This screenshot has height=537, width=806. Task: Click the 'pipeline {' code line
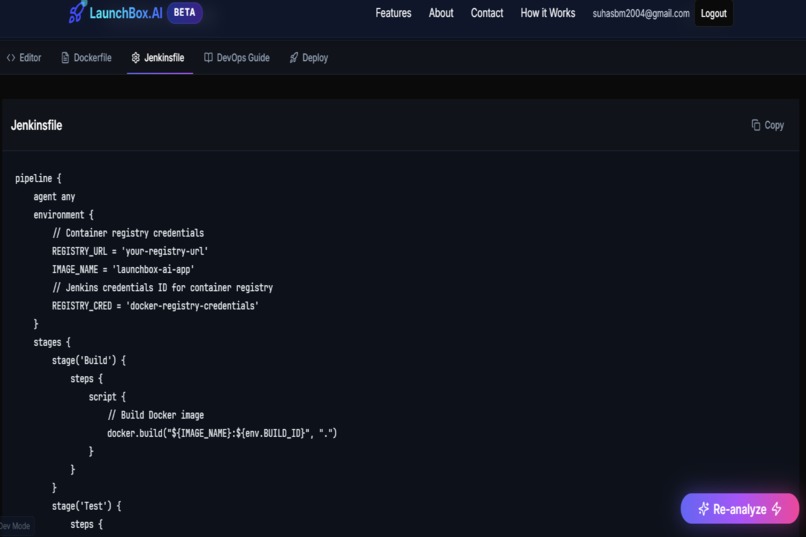click(x=38, y=178)
